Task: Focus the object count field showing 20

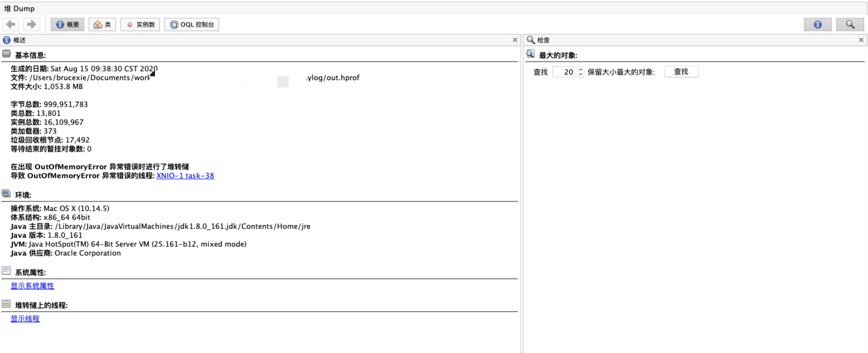Action: [564, 72]
